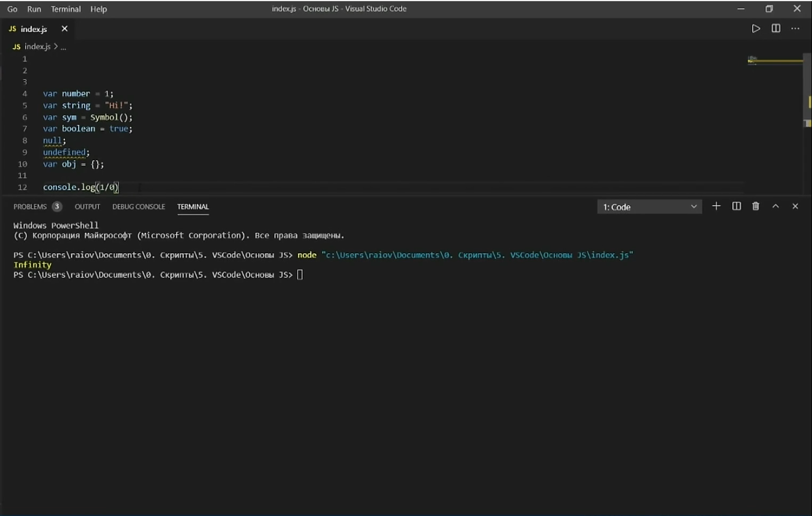Switch to the OUTPUT tab

[87, 207]
